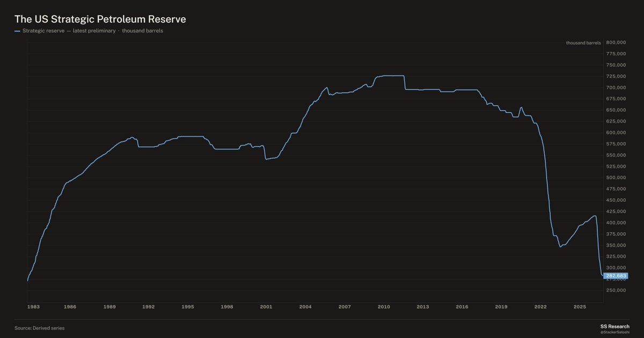
Task: Click the 400,000 y-axis label
Action: [616, 223]
